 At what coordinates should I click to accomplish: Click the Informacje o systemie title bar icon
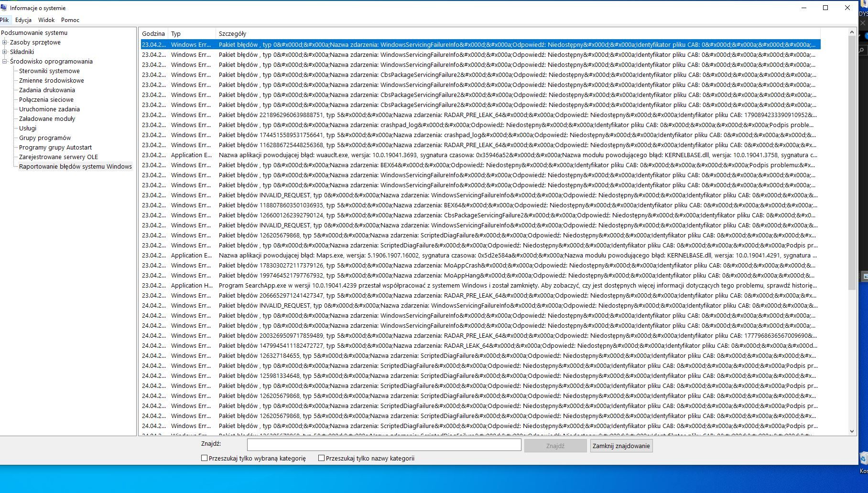coord(4,8)
